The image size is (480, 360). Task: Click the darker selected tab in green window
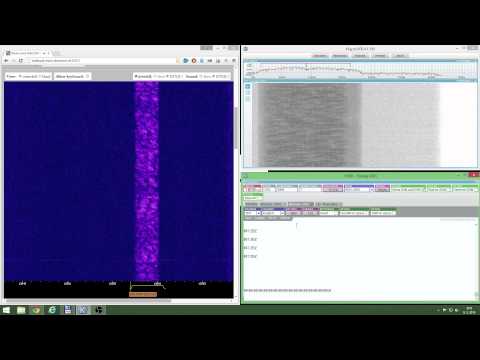300,204
